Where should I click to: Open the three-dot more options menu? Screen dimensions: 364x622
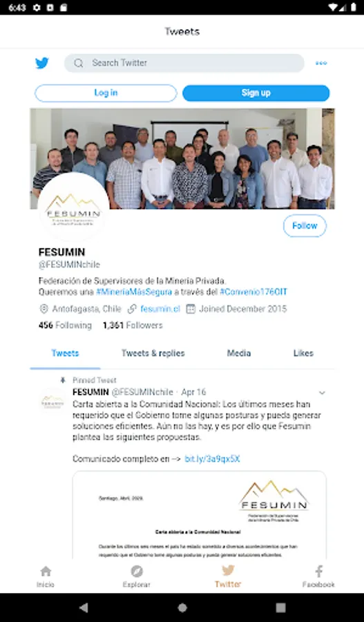point(320,63)
